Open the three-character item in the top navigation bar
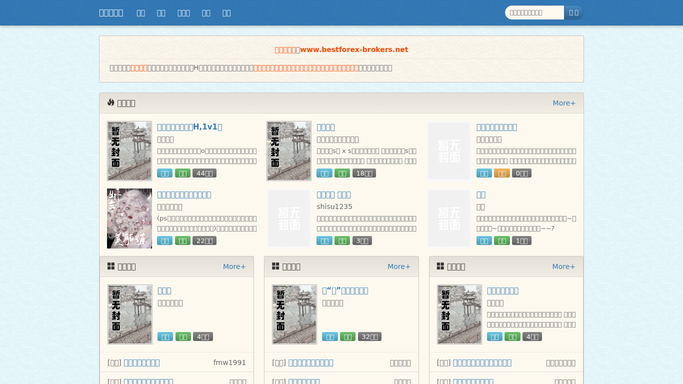 183,13
